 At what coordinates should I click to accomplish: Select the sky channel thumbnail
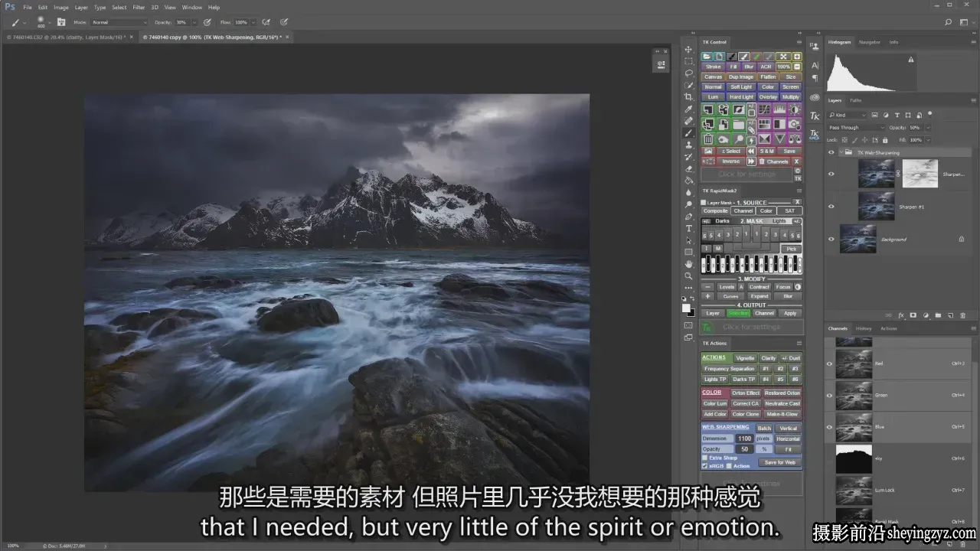point(854,458)
